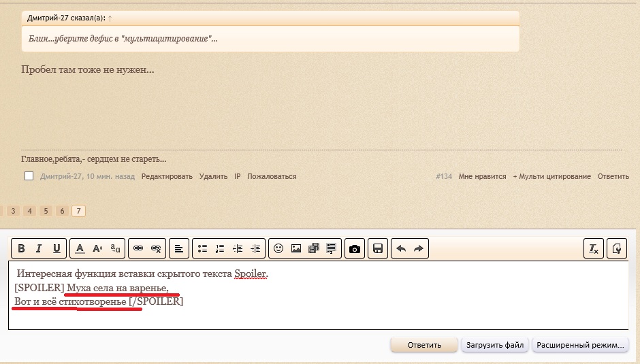
Task: Select current page 7
Action: [78, 211]
